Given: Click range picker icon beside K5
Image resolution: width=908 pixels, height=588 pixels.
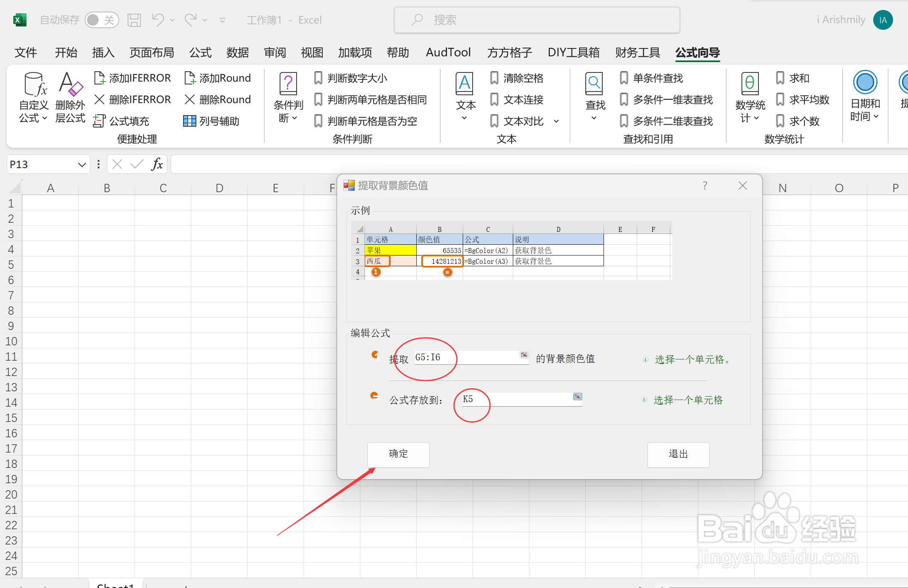Looking at the screenshot, I should (x=577, y=397).
